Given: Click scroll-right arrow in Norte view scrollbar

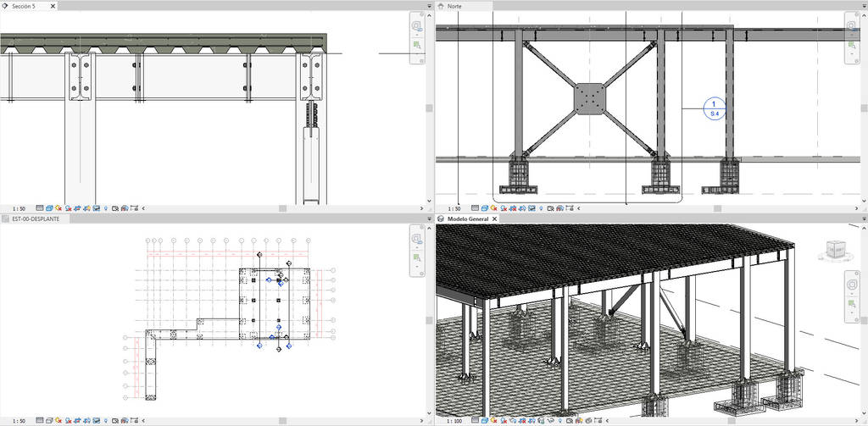Looking at the screenshot, I should point(856,208).
